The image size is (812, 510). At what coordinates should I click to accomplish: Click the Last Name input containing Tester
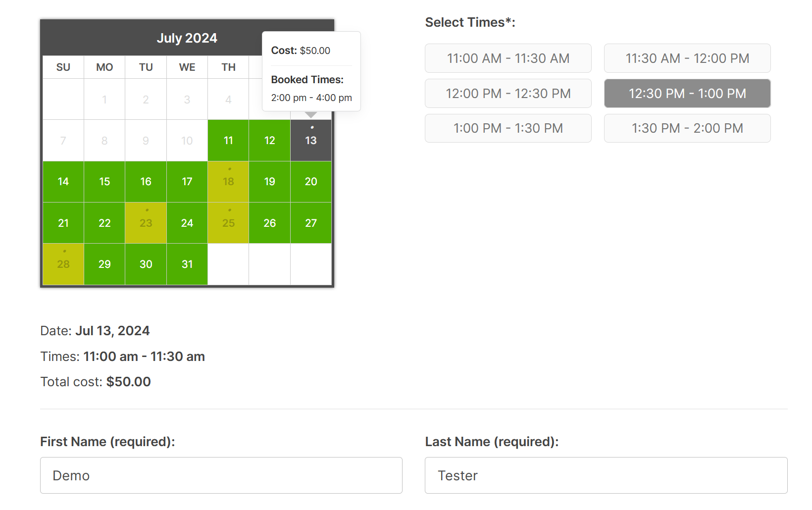[606, 475]
